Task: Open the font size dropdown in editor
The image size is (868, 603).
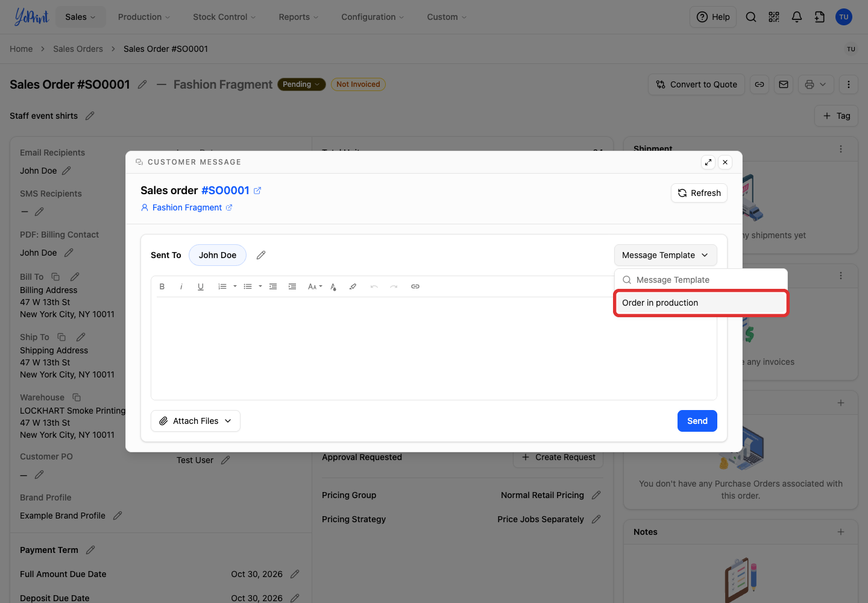Action: (315, 286)
